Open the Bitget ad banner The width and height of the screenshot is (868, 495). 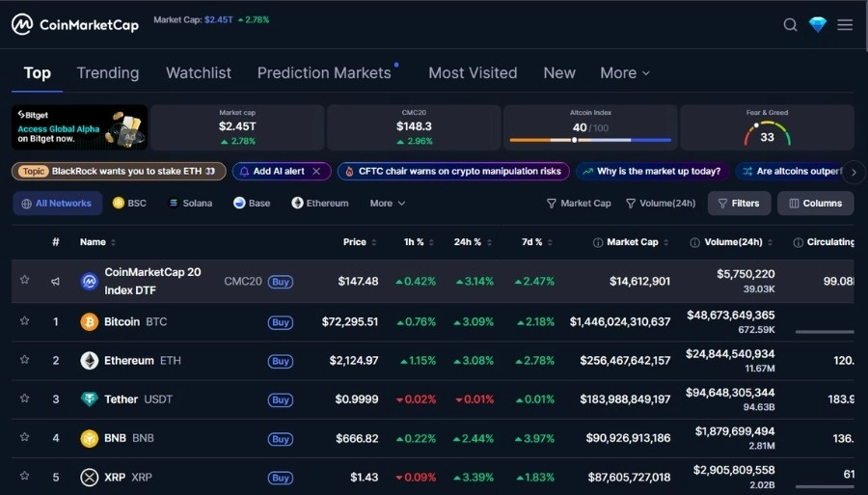[80, 127]
